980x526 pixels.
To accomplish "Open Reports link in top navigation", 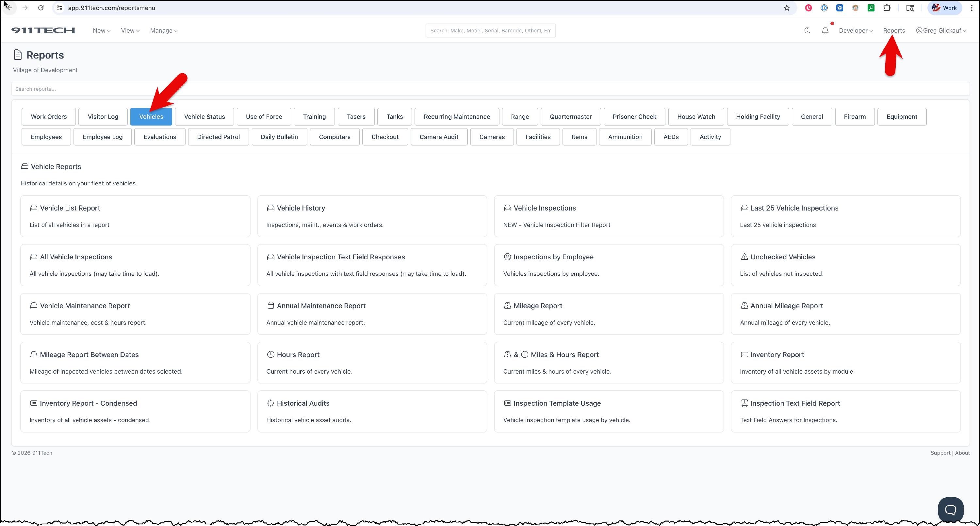I will click(894, 30).
